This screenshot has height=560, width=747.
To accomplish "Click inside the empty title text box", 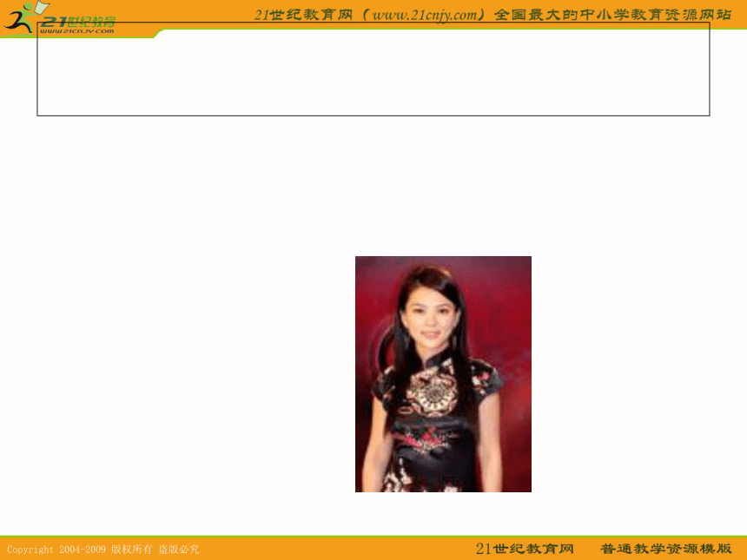I will coord(373,69).
